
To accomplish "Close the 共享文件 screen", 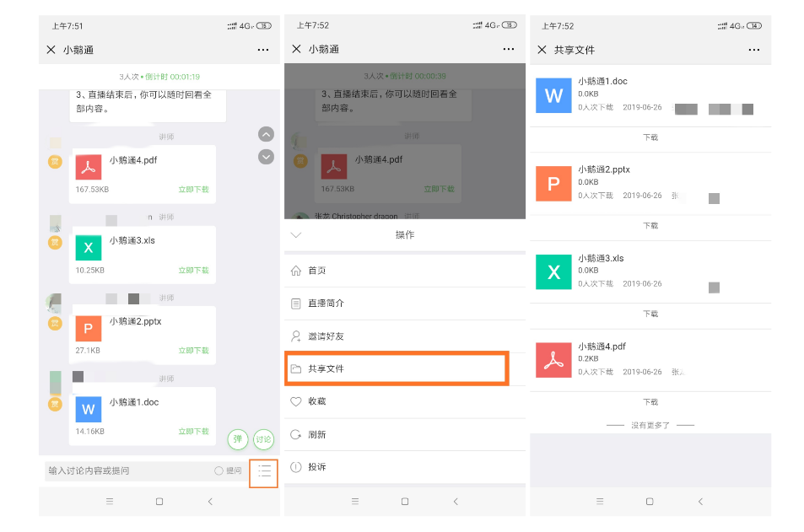I will (542, 50).
